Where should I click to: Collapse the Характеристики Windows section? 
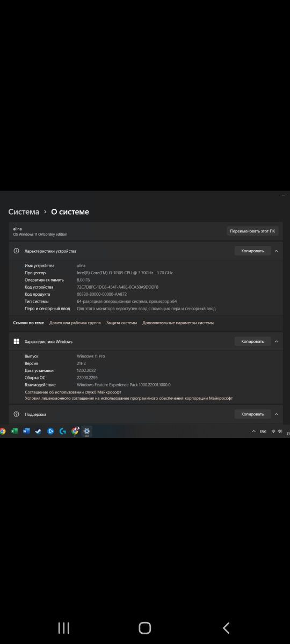[x=276, y=341]
